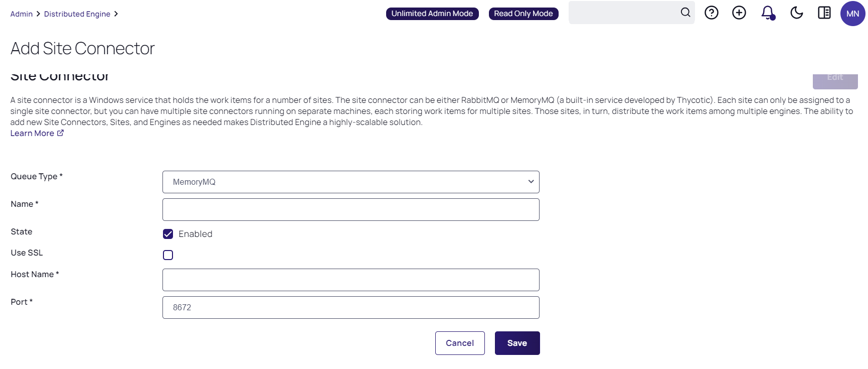Viewport: 868px width, 369px height.
Task: Expand the Queue Type dropdown
Action: [x=351, y=182]
